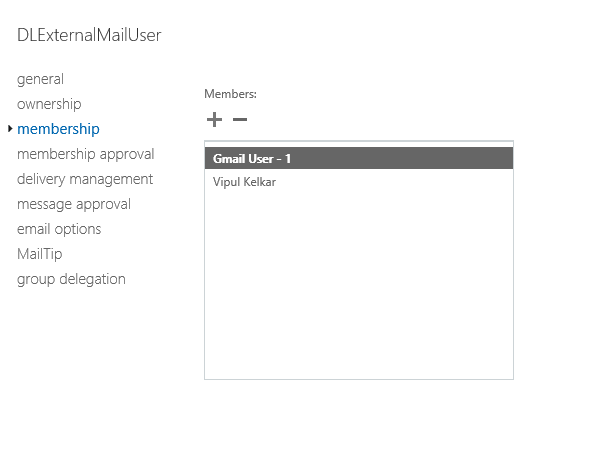Click the DLExternalMailUser group title
Screen dimensions: 608x451
point(89,35)
